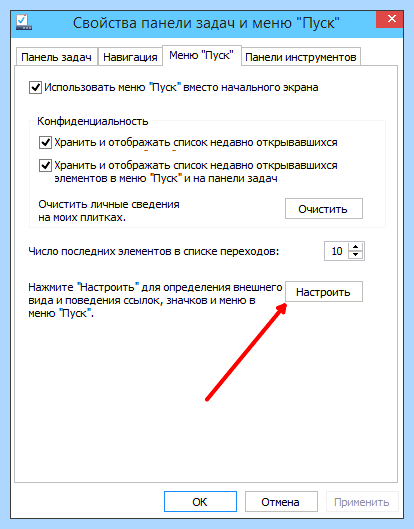Close the taskbar properties dialog

click(391, 19)
